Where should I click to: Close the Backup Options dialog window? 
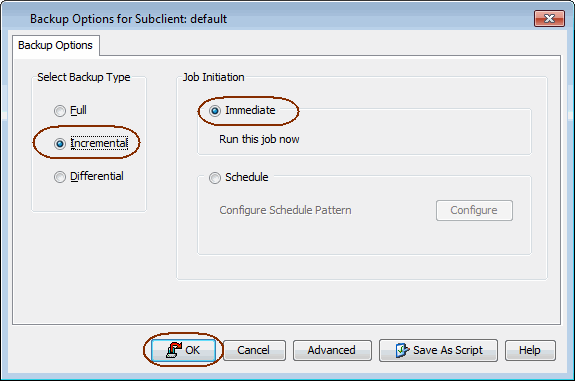coord(549,18)
